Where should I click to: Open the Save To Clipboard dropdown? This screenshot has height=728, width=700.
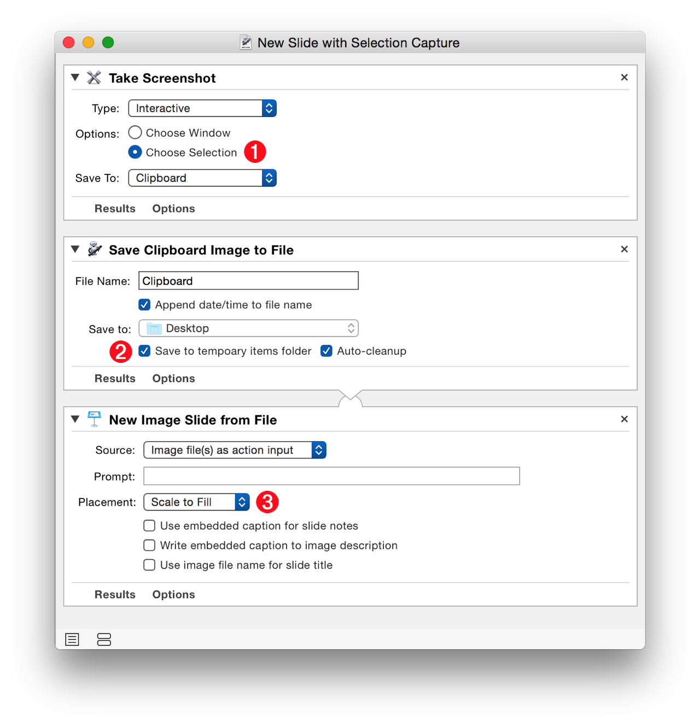[x=202, y=178]
